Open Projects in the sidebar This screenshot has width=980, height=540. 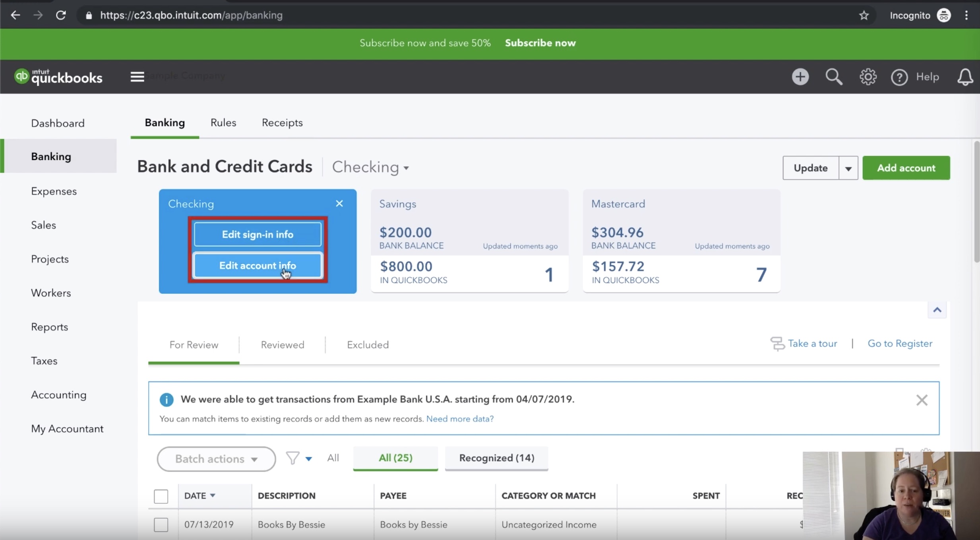tap(50, 259)
